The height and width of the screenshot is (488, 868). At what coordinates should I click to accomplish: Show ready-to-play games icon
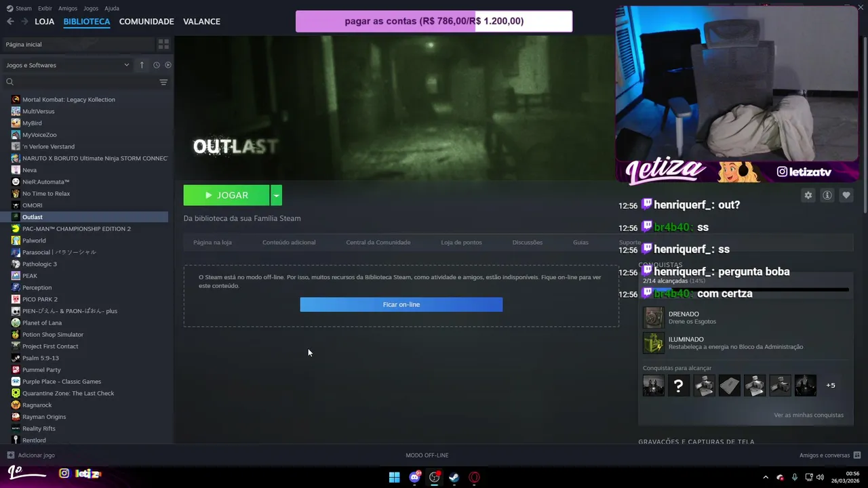coord(168,65)
